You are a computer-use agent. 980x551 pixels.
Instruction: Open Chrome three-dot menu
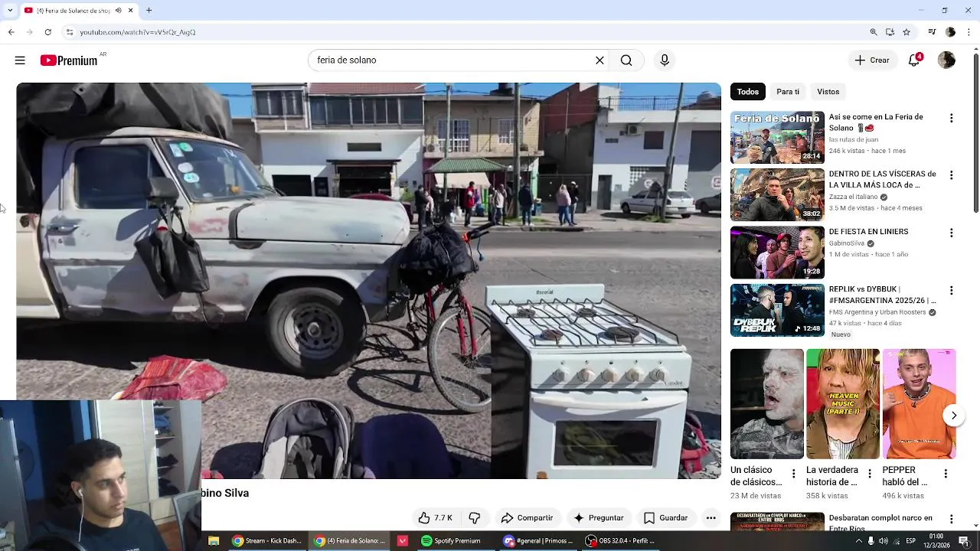click(x=969, y=32)
